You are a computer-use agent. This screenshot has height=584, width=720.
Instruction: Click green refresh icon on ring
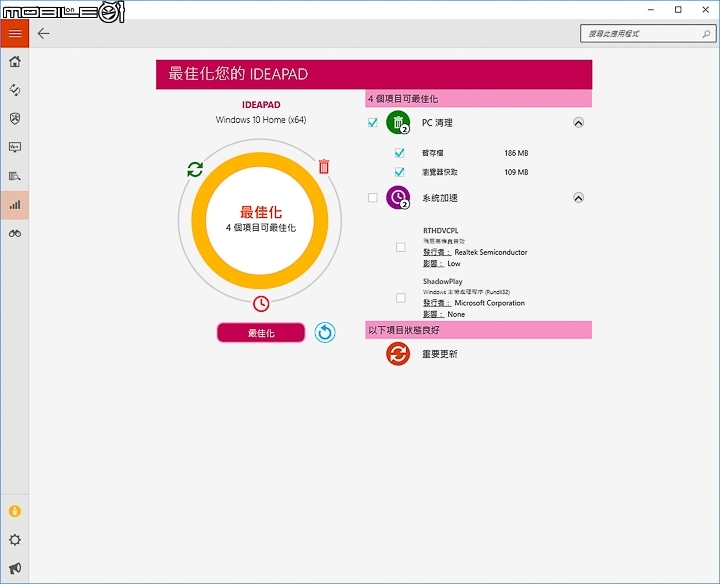pos(195,169)
